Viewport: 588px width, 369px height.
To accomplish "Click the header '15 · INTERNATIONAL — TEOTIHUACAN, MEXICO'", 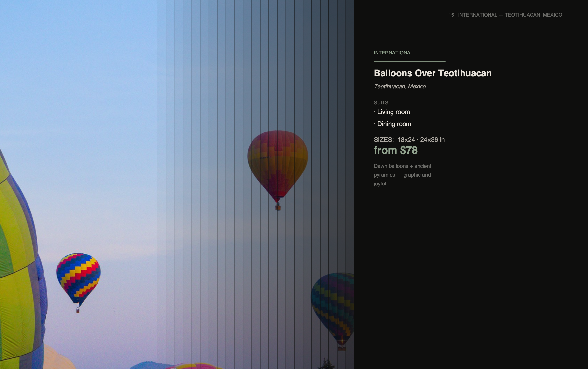I will (505, 15).
